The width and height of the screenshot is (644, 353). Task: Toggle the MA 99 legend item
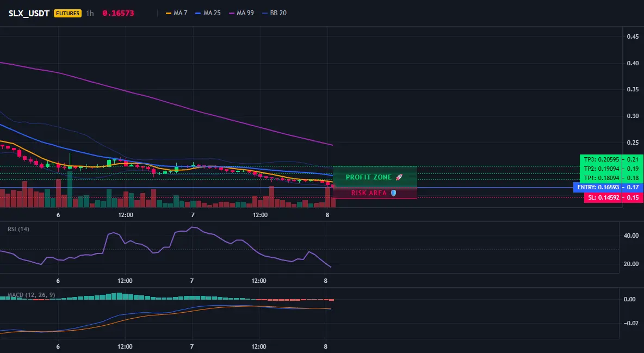point(242,13)
